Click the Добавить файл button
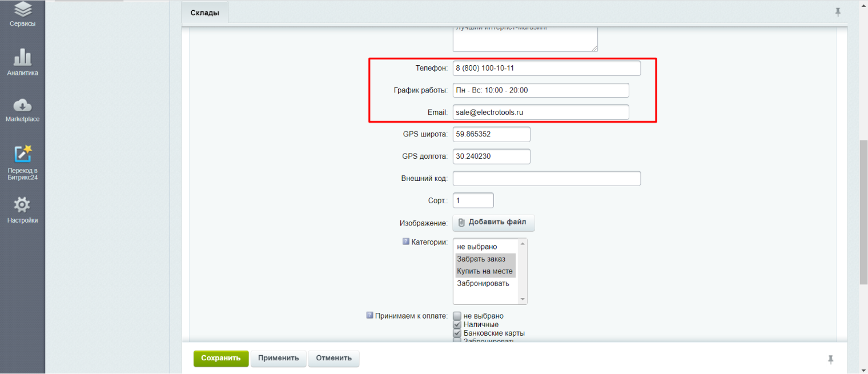 pyautogui.click(x=493, y=222)
